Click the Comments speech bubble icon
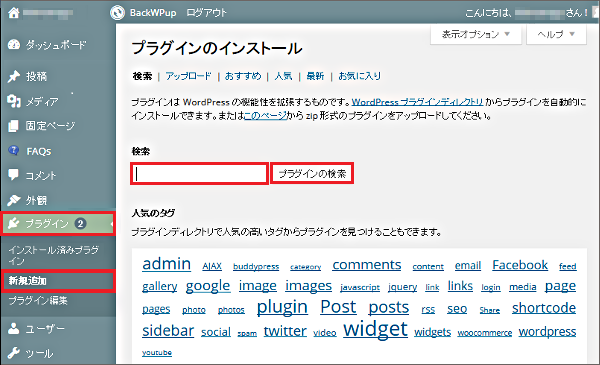 14,175
